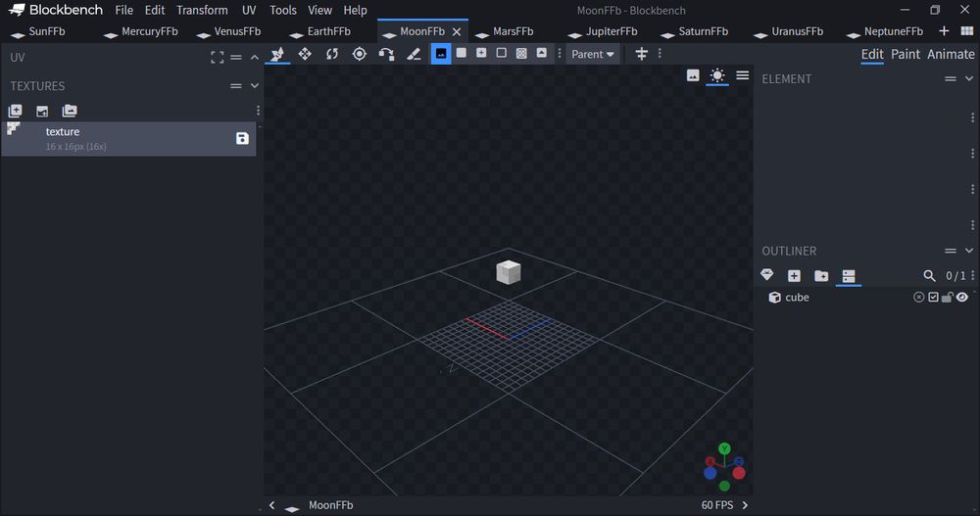
Task: Switch to the EarthFFb tab
Action: [328, 31]
